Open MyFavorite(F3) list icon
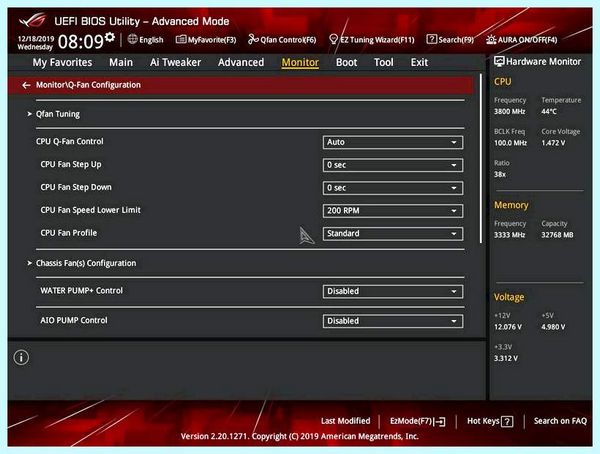Viewport: 600px width, 454px height. pos(181,39)
